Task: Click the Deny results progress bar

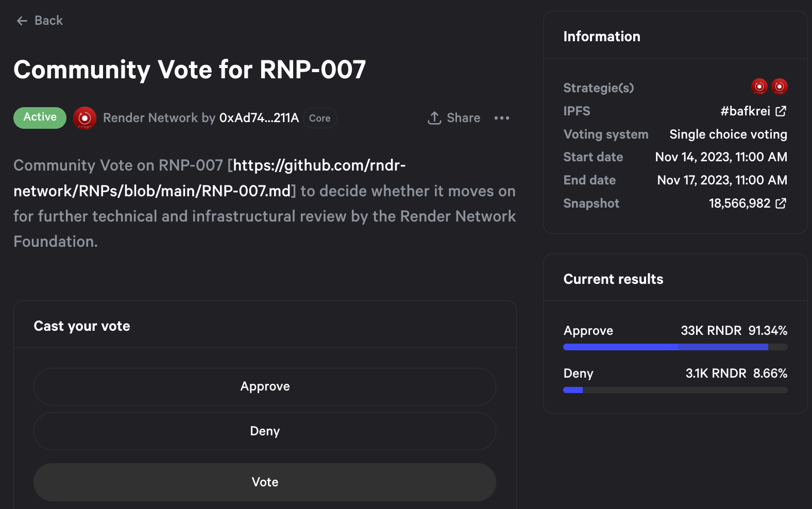Action: coord(675,390)
